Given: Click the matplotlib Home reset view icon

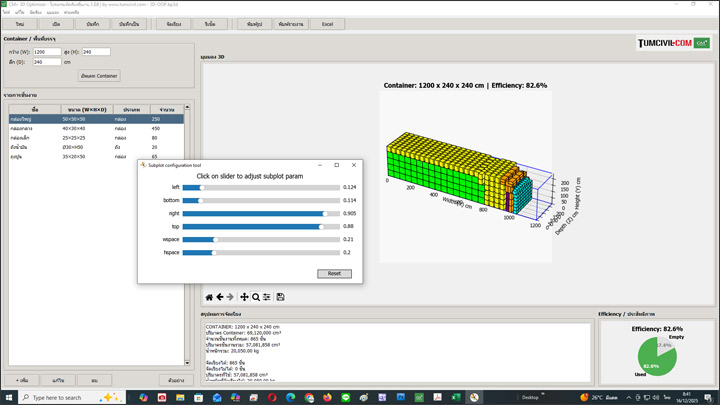Looking at the screenshot, I should pyautogui.click(x=209, y=297).
